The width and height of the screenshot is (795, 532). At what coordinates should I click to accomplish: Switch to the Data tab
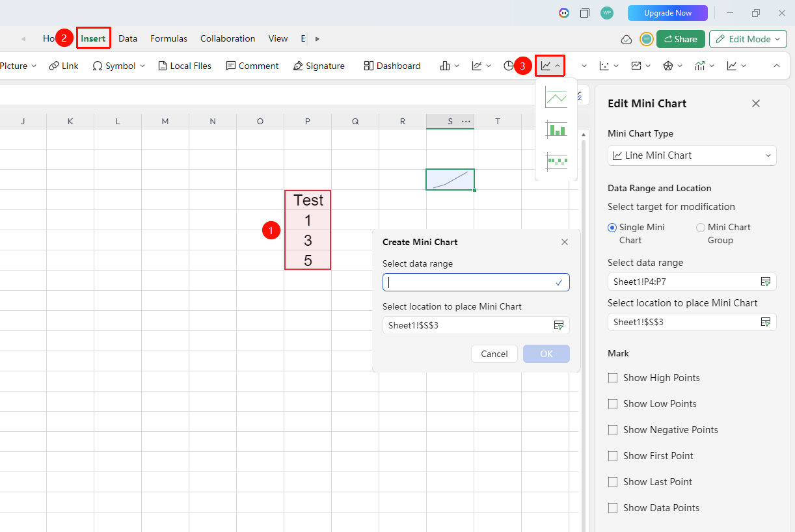coord(128,38)
